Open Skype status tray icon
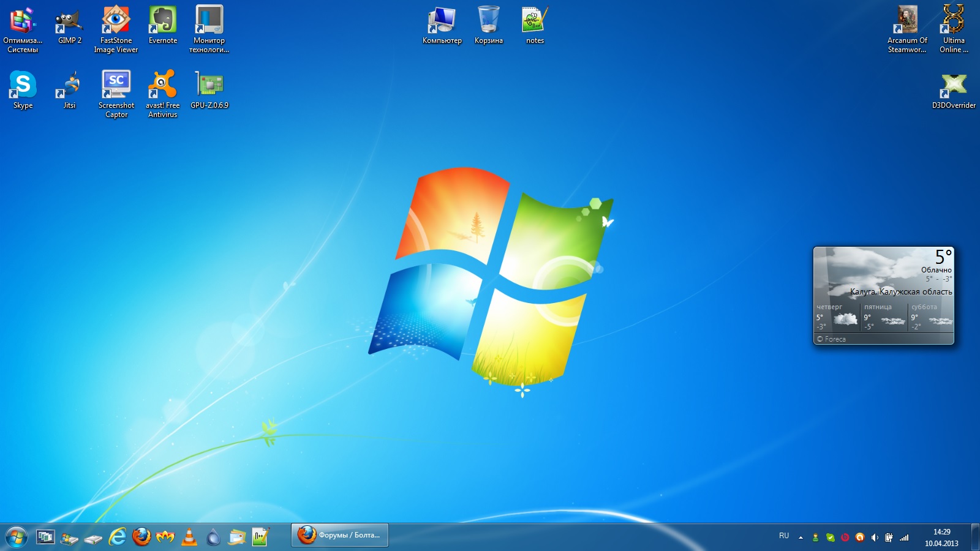 830,538
